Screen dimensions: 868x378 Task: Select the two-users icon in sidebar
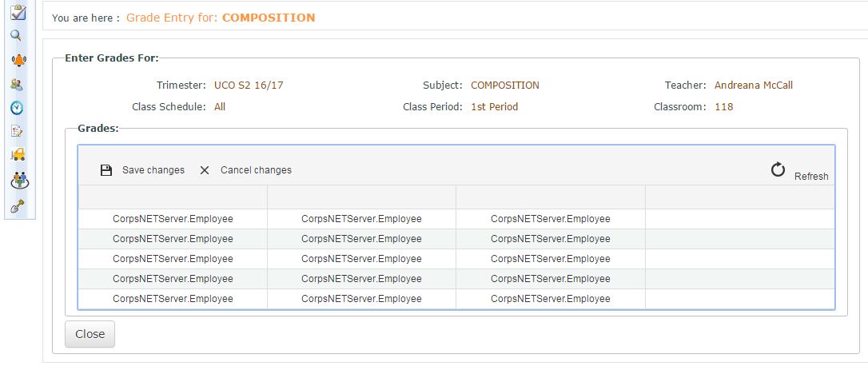[x=18, y=84]
